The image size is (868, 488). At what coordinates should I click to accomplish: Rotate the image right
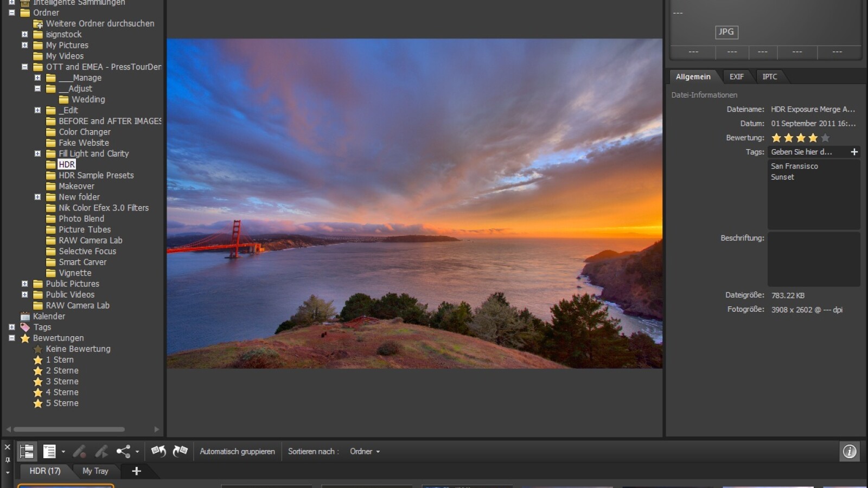tap(180, 451)
